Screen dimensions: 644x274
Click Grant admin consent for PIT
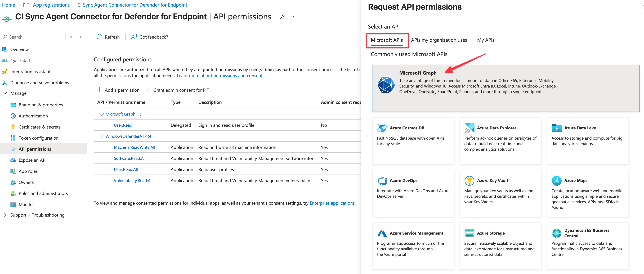(177, 90)
